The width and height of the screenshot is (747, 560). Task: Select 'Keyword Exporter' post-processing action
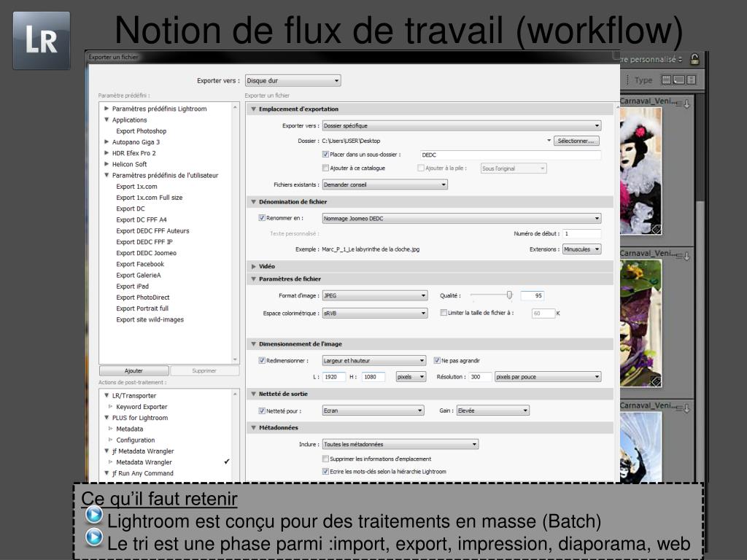pyautogui.click(x=142, y=407)
